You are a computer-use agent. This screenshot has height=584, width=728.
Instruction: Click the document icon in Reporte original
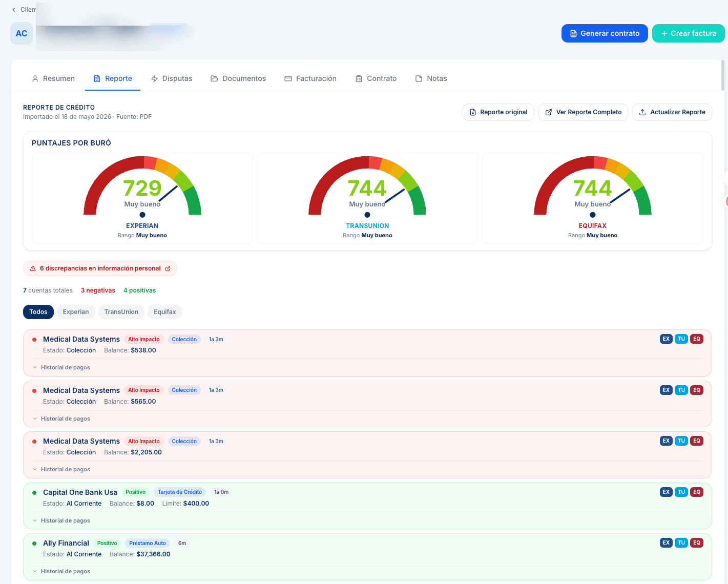[473, 112]
